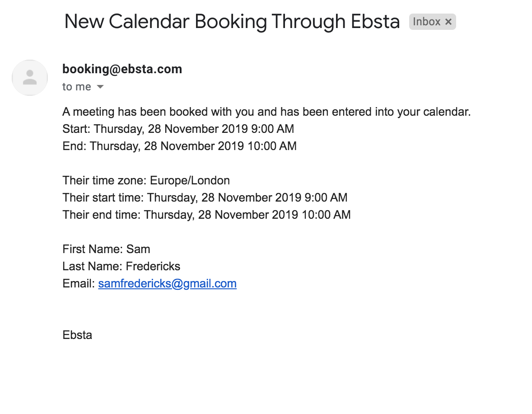Click the "Their end time" line

tap(206, 215)
